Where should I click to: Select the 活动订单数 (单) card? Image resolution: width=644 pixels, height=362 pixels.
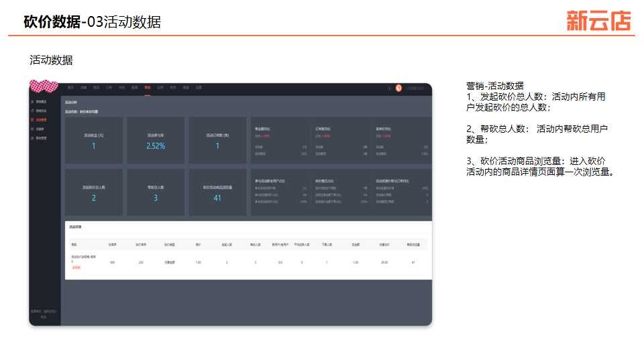[x=217, y=140]
